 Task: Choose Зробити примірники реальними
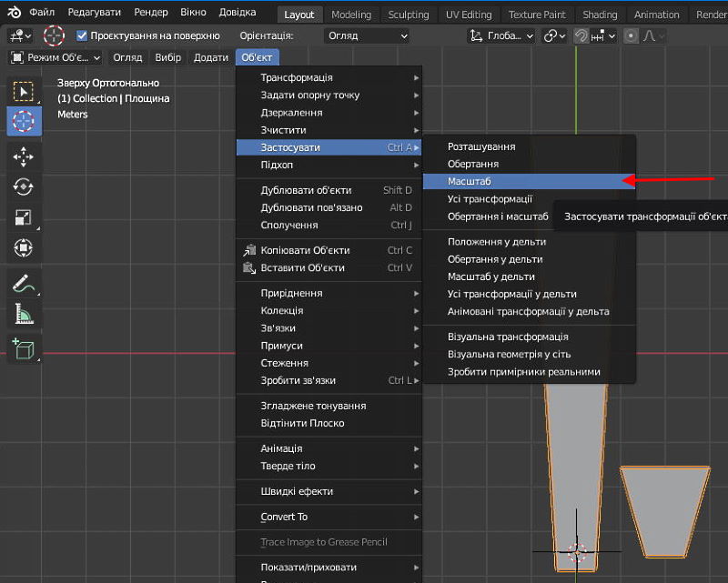pyautogui.click(x=530, y=372)
